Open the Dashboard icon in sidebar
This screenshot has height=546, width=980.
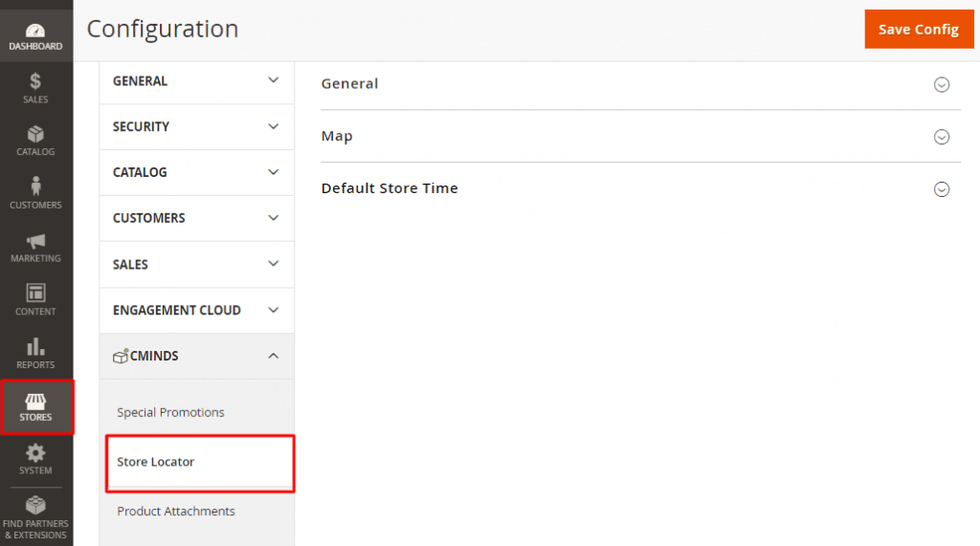[35, 32]
